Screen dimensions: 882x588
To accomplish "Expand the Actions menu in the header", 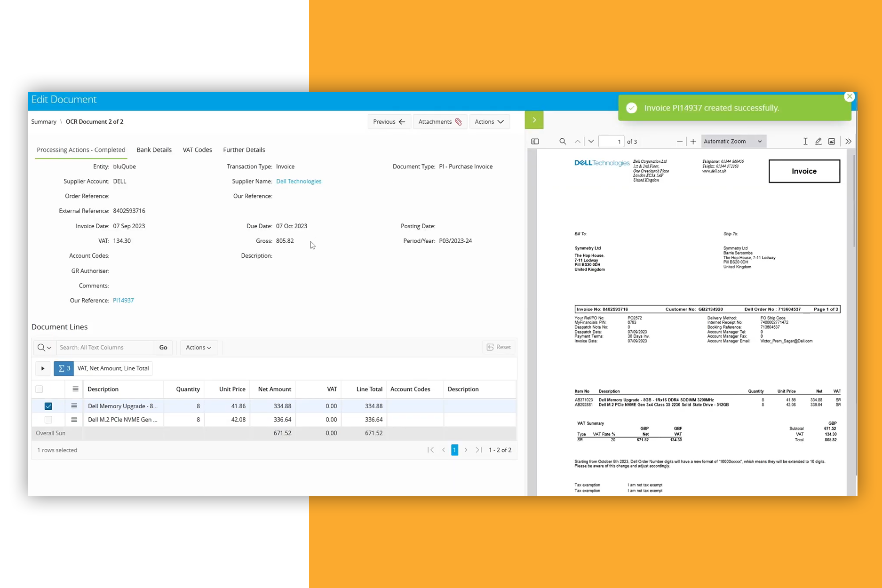I will pyautogui.click(x=489, y=122).
